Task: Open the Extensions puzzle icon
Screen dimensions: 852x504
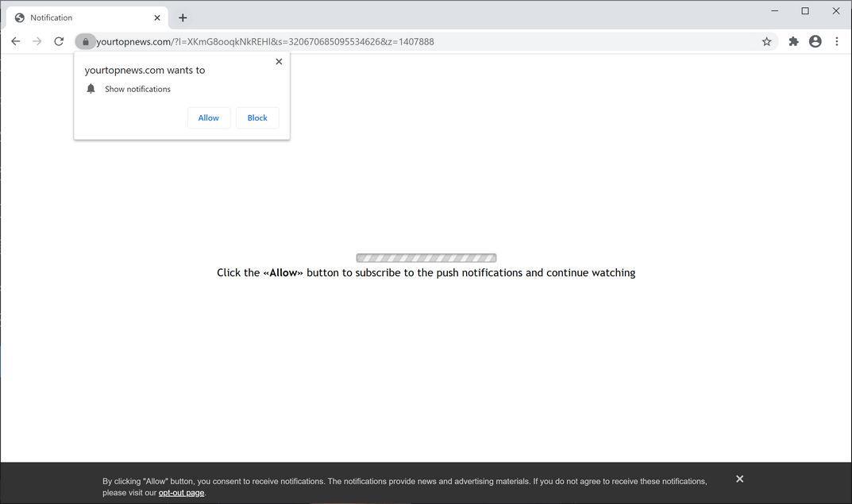Action: (793, 41)
